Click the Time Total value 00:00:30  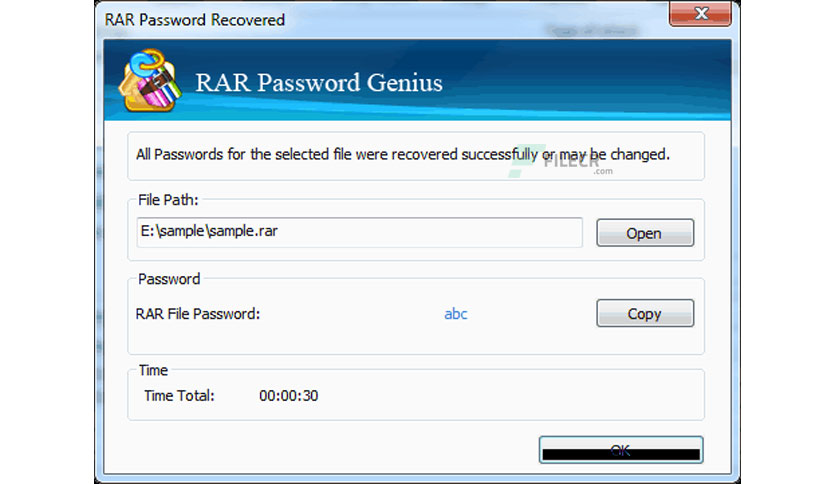pos(288,396)
